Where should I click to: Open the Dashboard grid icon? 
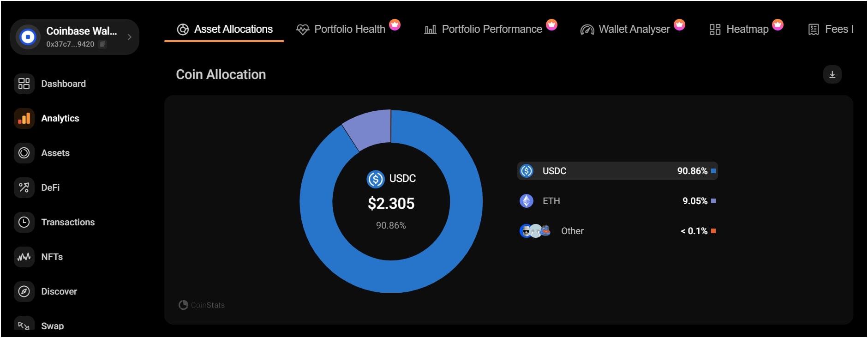(x=24, y=84)
